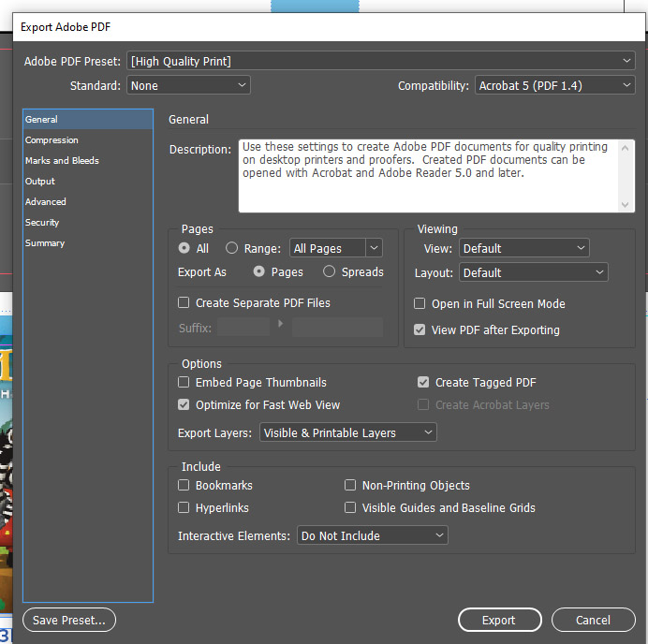Select the Range radio button
648x644 pixels.
(x=231, y=248)
